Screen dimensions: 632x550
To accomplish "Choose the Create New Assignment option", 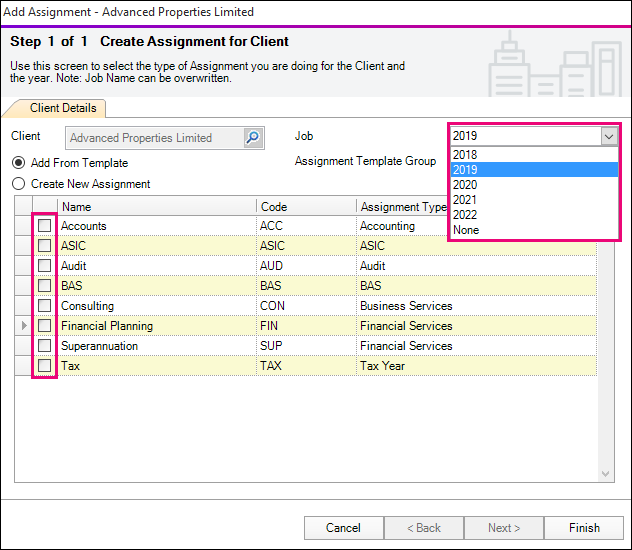I will (x=18, y=184).
